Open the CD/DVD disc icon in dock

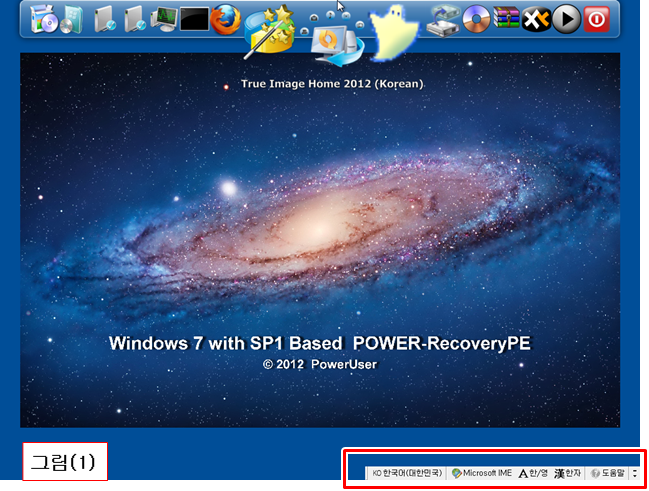coord(476,19)
